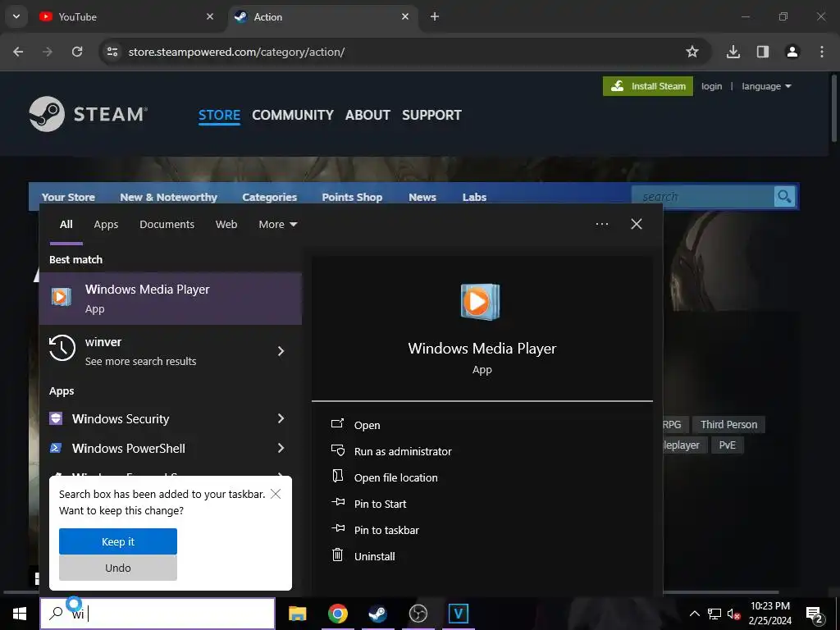Click the Uninstall trash icon

tap(337, 555)
